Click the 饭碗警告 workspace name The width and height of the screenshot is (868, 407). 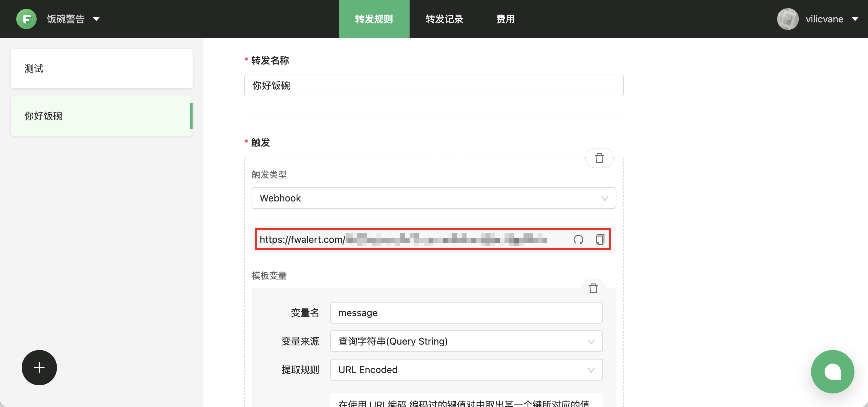[x=66, y=19]
